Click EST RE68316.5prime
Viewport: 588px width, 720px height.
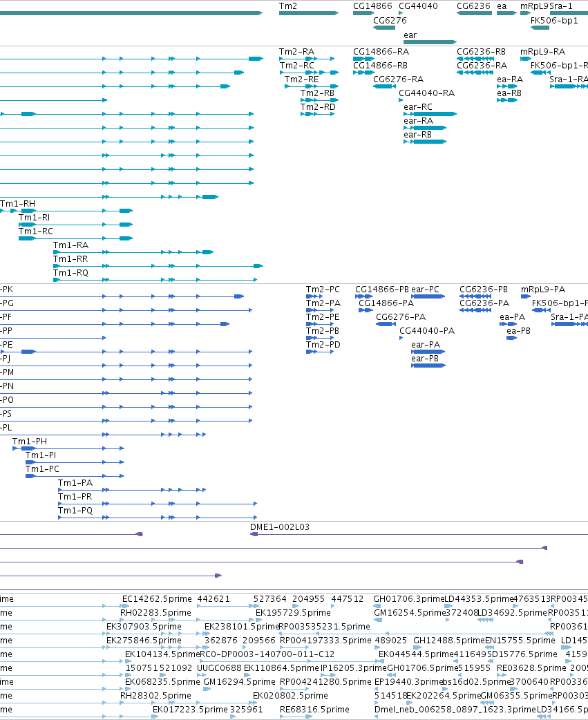coord(314,710)
